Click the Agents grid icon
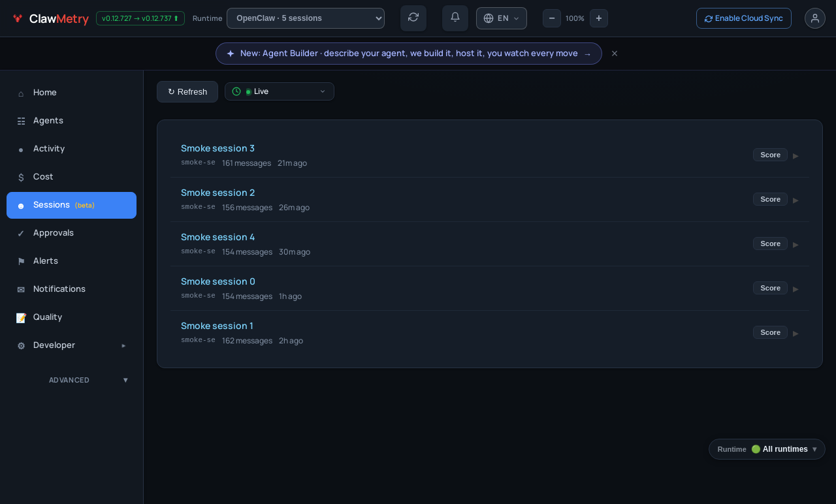Screen dimensions: 836x504 (21, 121)
